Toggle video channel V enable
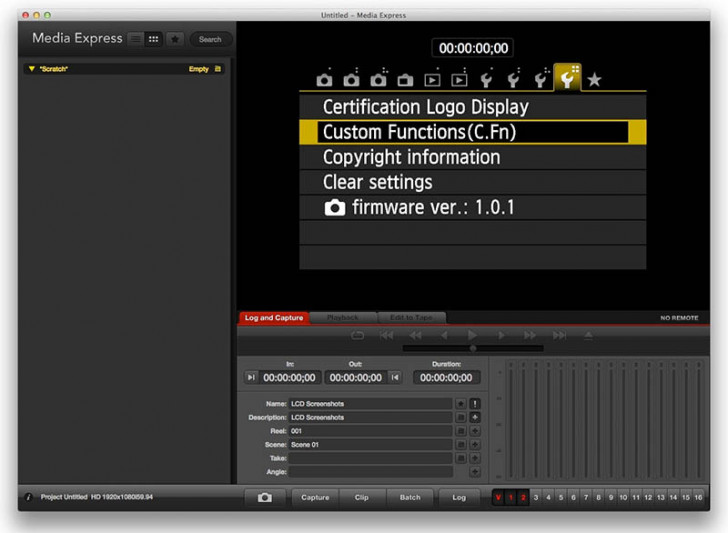The image size is (728, 533). click(x=498, y=497)
